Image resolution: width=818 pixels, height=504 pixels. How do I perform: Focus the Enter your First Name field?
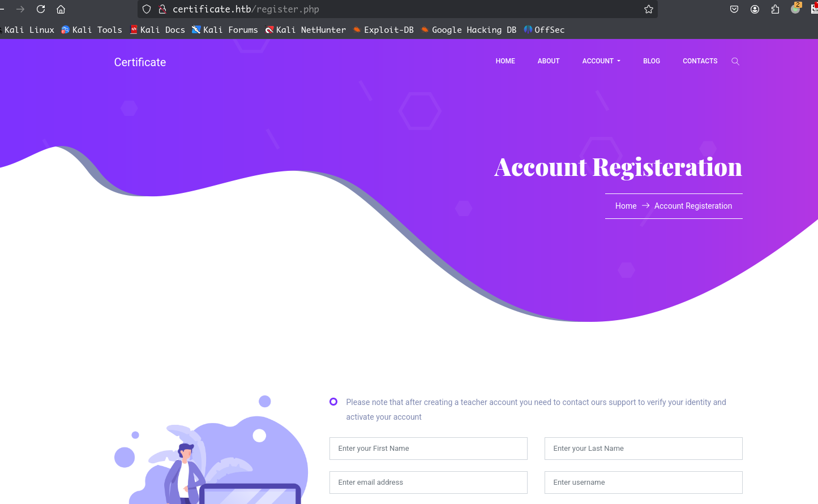click(x=429, y=449)
